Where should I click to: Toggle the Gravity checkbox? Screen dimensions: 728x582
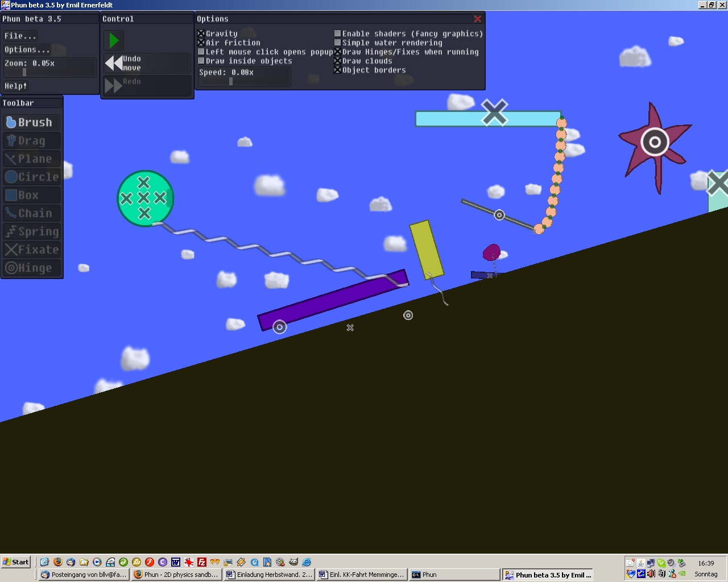(x=201, y=34)
